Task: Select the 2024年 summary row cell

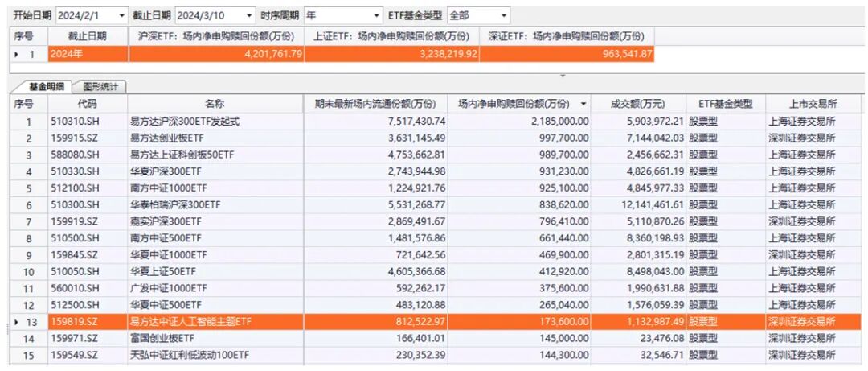Action: tap(88, 54)
